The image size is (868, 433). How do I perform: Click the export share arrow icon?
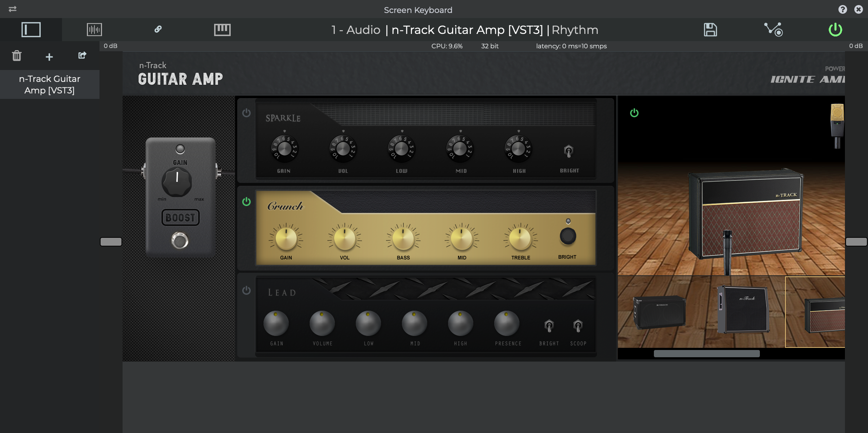point(82,55)
